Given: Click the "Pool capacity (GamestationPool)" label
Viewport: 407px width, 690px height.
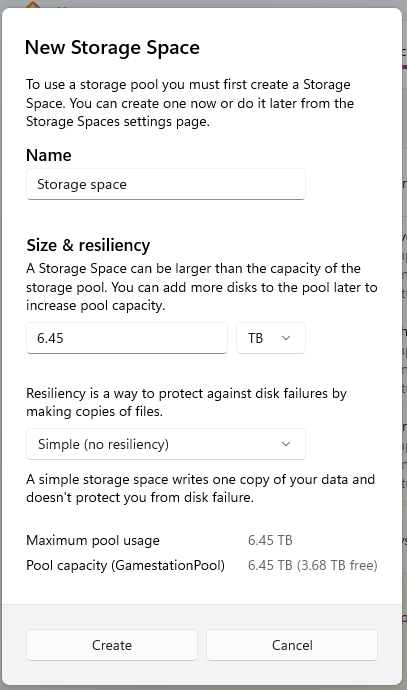Looking at the screenshot, I should coord(125,565).
